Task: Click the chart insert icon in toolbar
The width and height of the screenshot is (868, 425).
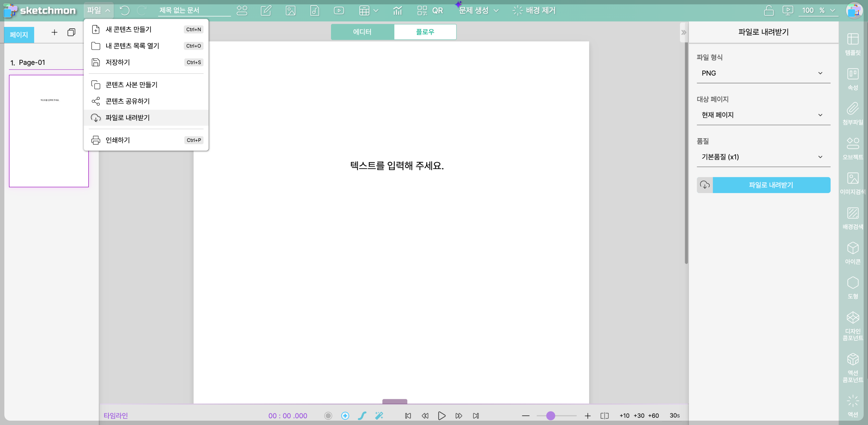Action: point(397,10)
